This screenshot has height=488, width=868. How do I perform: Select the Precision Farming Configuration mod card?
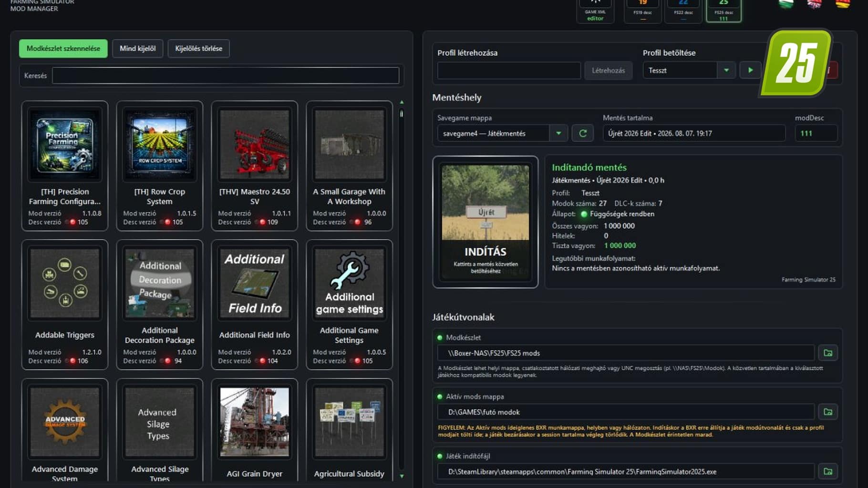tap(65, 166)
